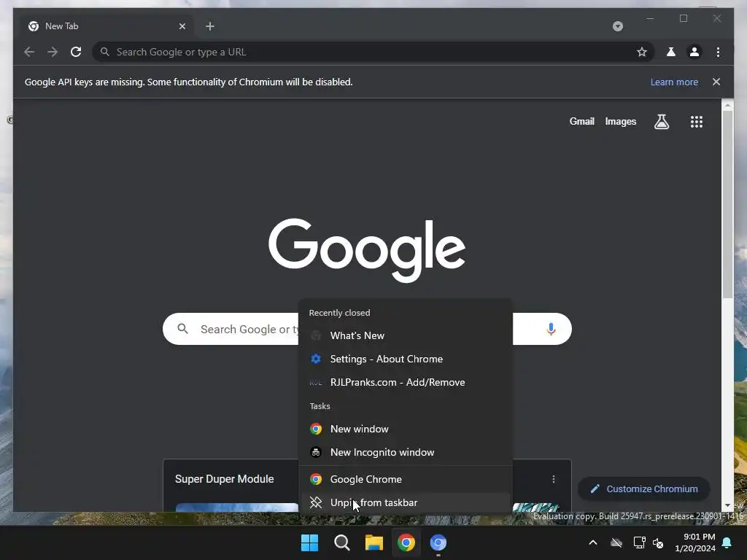This screenshot has height=560, width=747.
Task: Click the back navigation arrow
Action: 29,52
